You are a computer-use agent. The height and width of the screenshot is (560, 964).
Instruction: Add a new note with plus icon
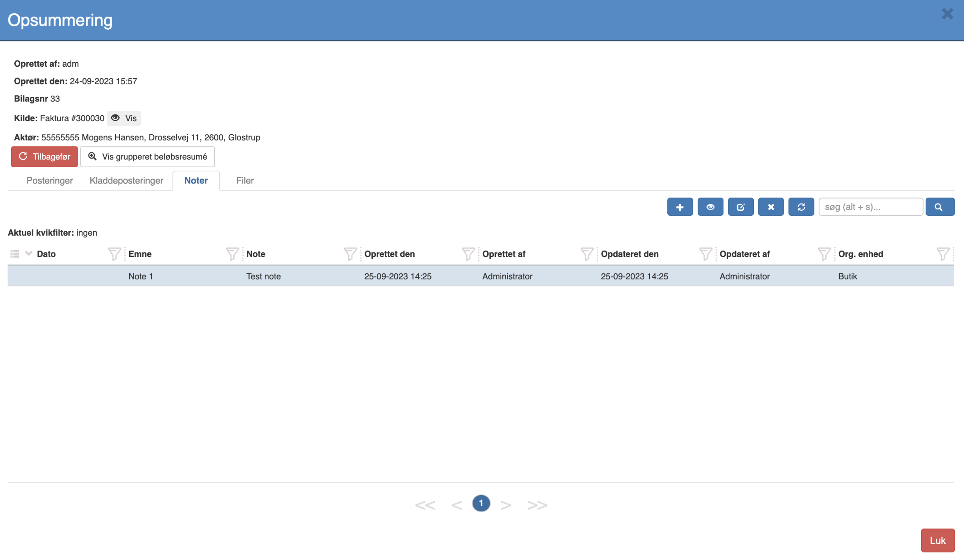(680, 207)
